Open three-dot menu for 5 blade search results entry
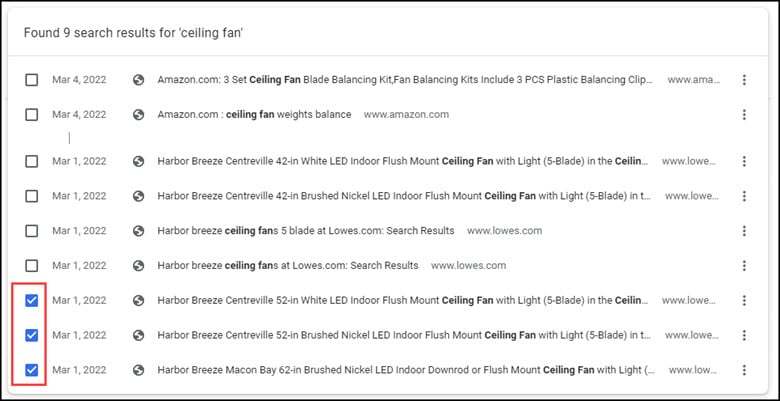Viewport: 780px width, 401px height. [x=744, y=231]
